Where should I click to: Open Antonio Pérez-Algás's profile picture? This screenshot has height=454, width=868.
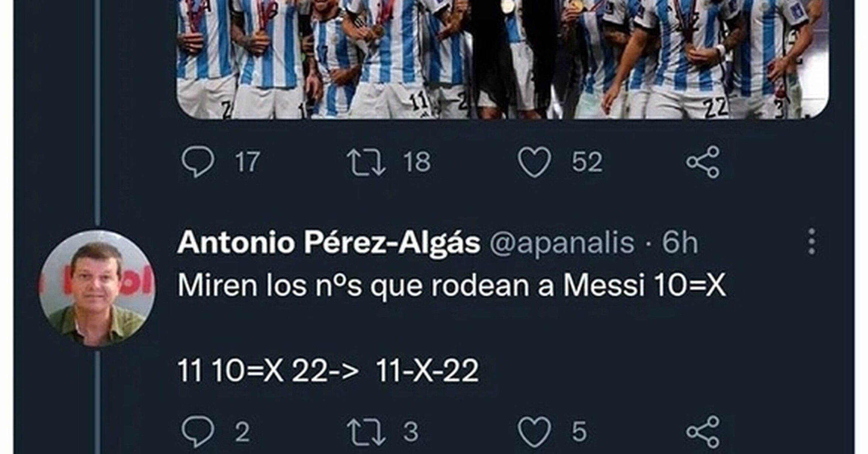pyautogui.click(x=97, y=288)
